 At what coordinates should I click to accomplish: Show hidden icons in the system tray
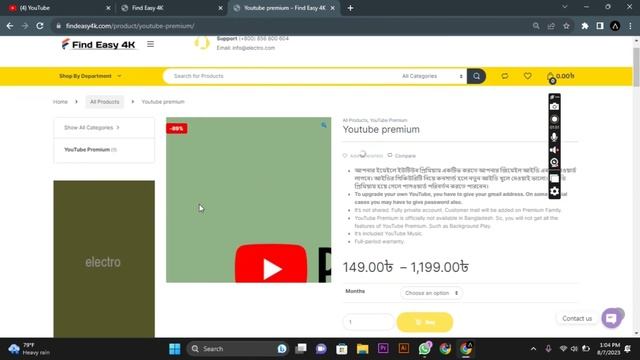pyautogui.click(x=533, y=349)
